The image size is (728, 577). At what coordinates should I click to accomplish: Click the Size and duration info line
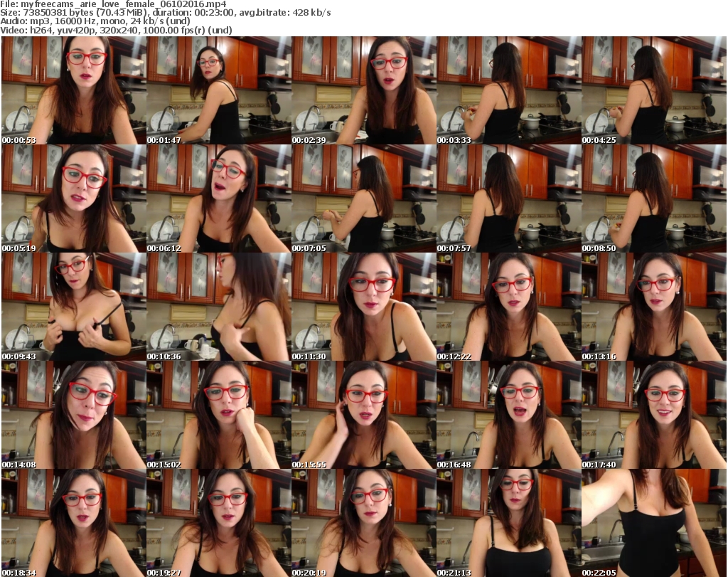coord(165,13)
